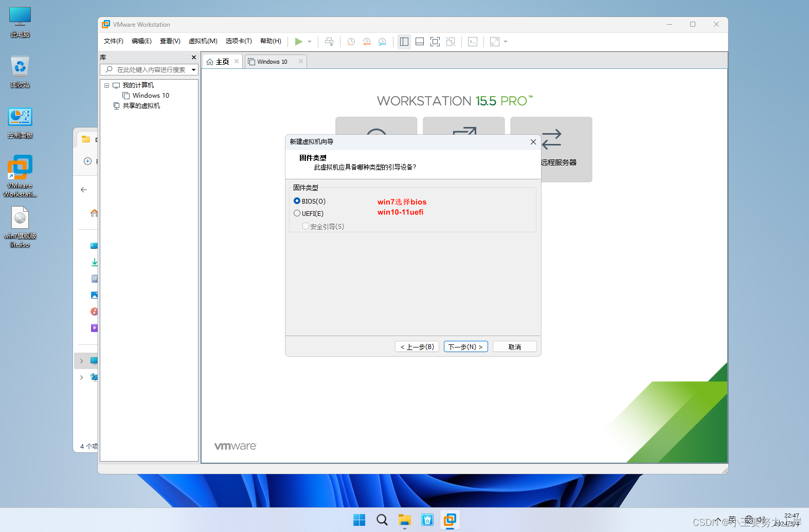The height and width of the screenshot is (532, 809).
Task: Toggle the Show Library sidebar icon
Action: click(404, 42)
